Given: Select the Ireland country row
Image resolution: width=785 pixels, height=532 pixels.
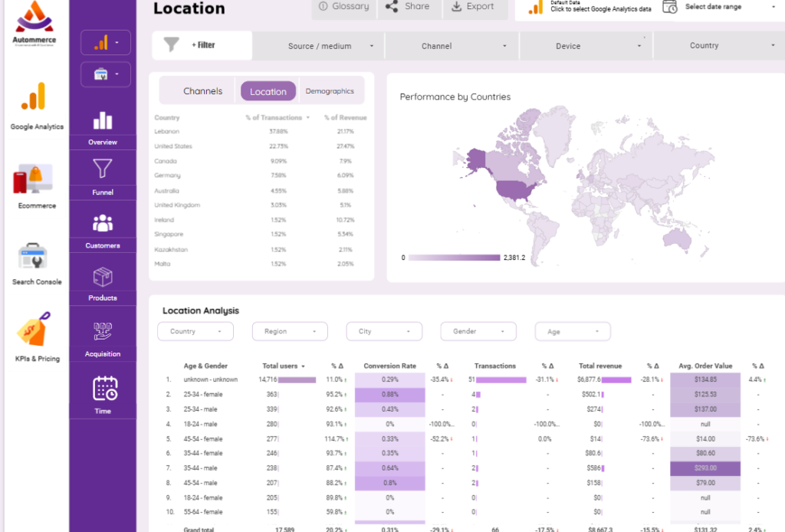Looking at the screenshot, I should tap(261, 220).
